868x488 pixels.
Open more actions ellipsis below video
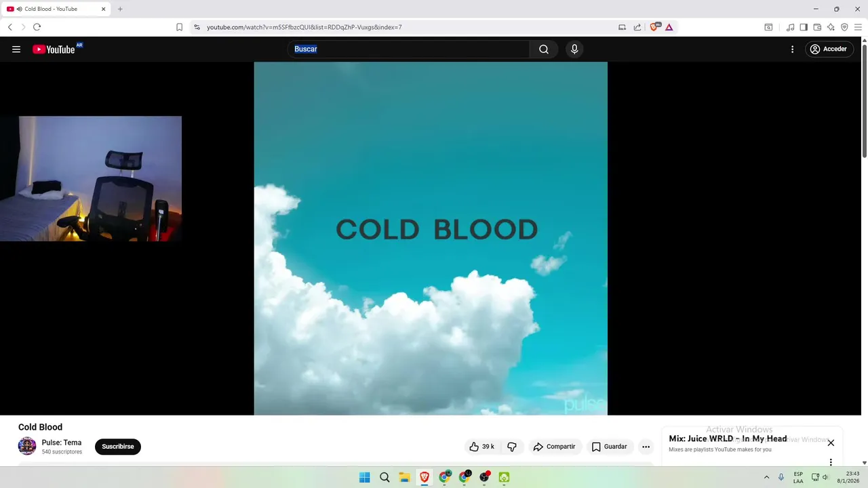coord(646,447)
